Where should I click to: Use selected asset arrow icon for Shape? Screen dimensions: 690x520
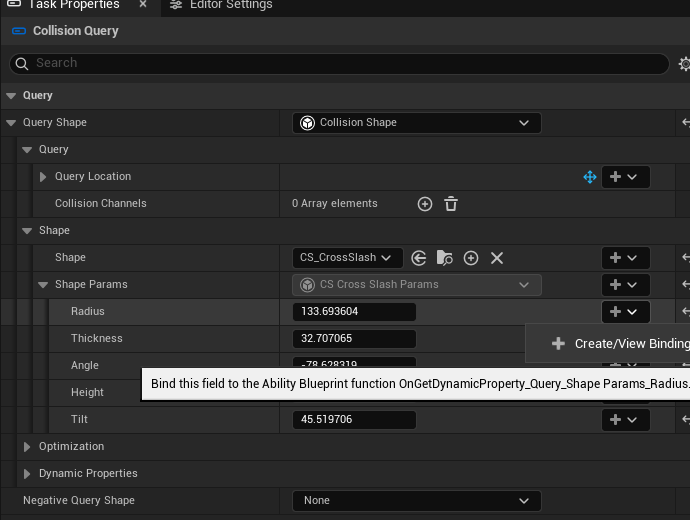pyautogui.click(x=418, y=258)
